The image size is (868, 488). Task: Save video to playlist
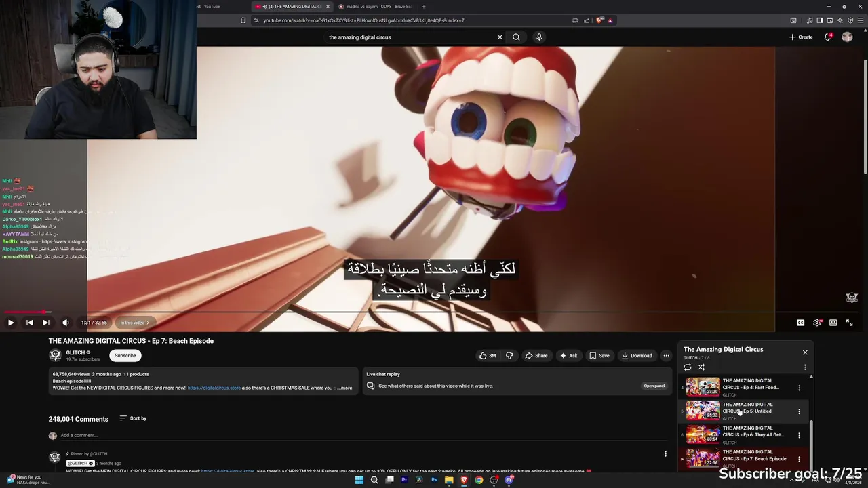[x=599, y=355]
